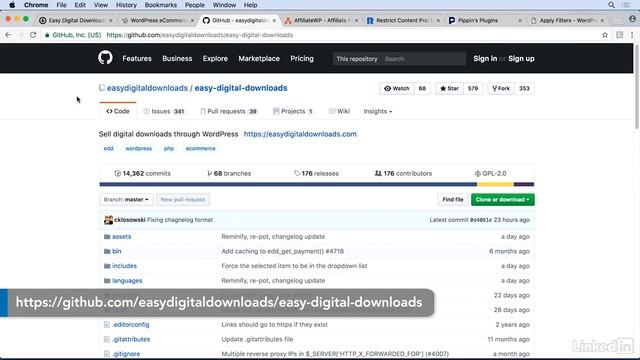Switch to the Restrict Content Pro browser tab
This screenshot has height=360, width=640.
coord(403,20)
